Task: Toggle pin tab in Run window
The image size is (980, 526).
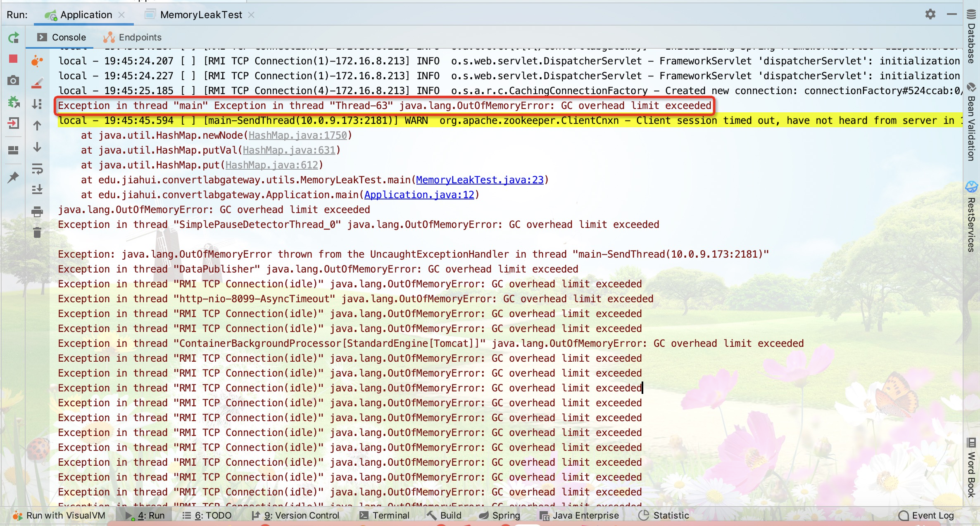Action: coord(13,178)
